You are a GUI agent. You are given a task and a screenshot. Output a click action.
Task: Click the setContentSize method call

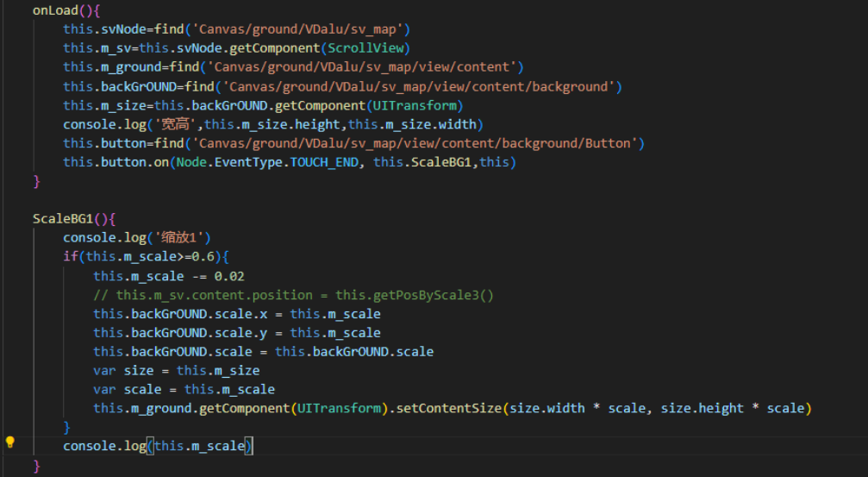click(x=449, y=408)
